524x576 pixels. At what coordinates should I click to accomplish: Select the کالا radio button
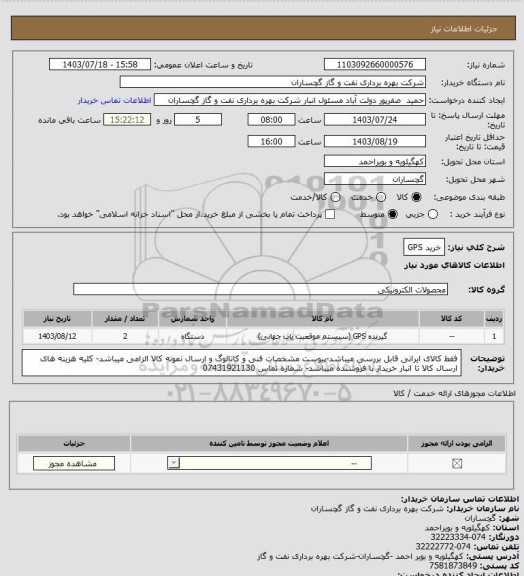tap(416, 197)
